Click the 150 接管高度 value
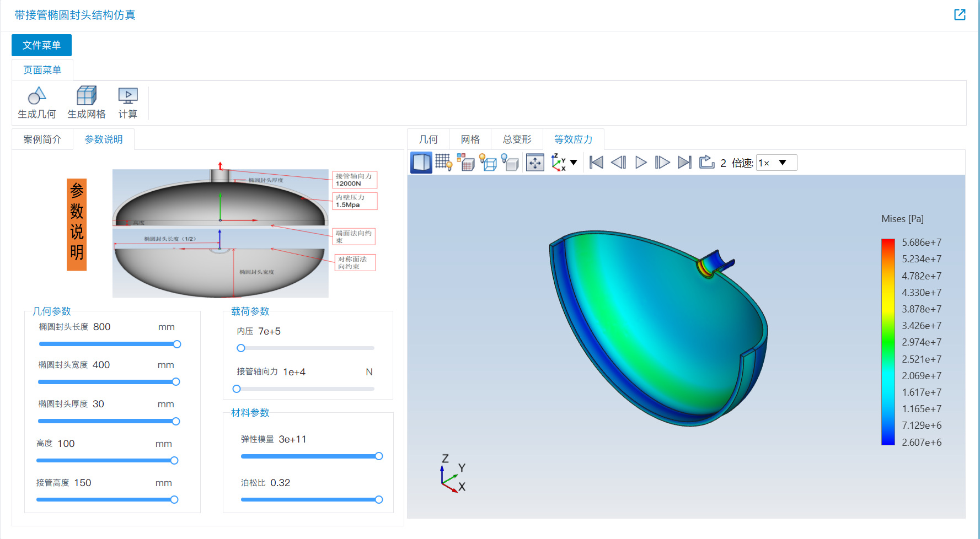The width and height of the screenshot is (980, 539). [83, 483]
